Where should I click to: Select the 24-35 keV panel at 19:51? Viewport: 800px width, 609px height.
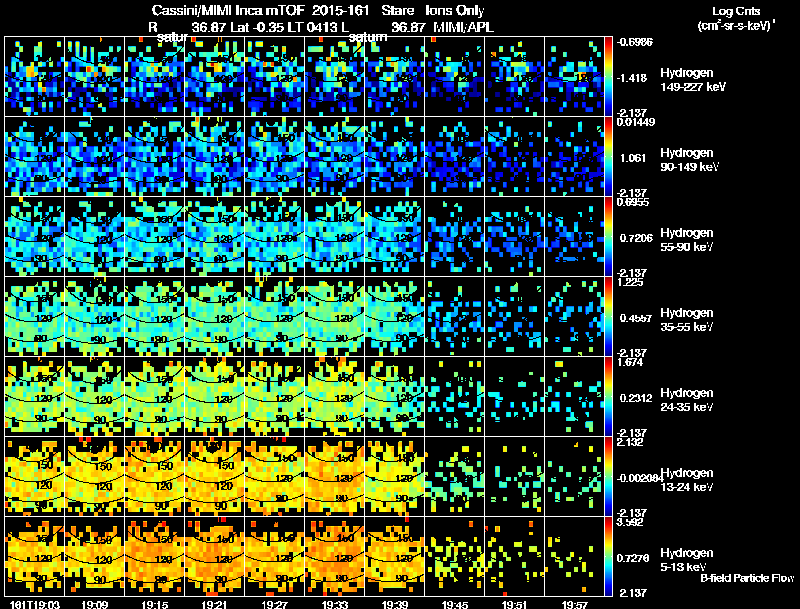(514, 397)
